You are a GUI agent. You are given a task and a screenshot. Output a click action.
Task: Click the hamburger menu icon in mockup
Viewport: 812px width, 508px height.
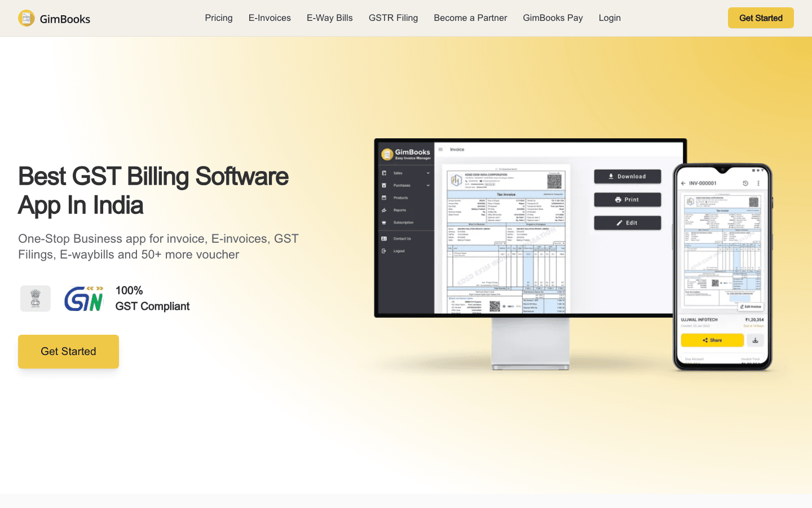[440, 150]
